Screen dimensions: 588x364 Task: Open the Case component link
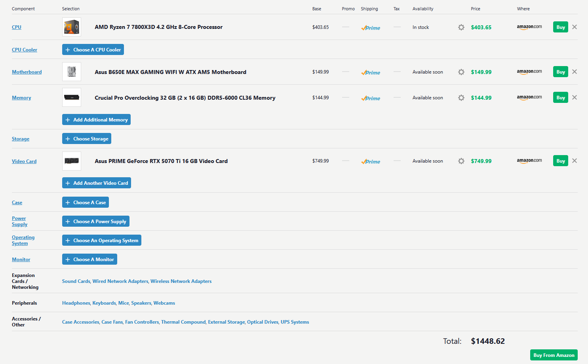tap(17, 203)
